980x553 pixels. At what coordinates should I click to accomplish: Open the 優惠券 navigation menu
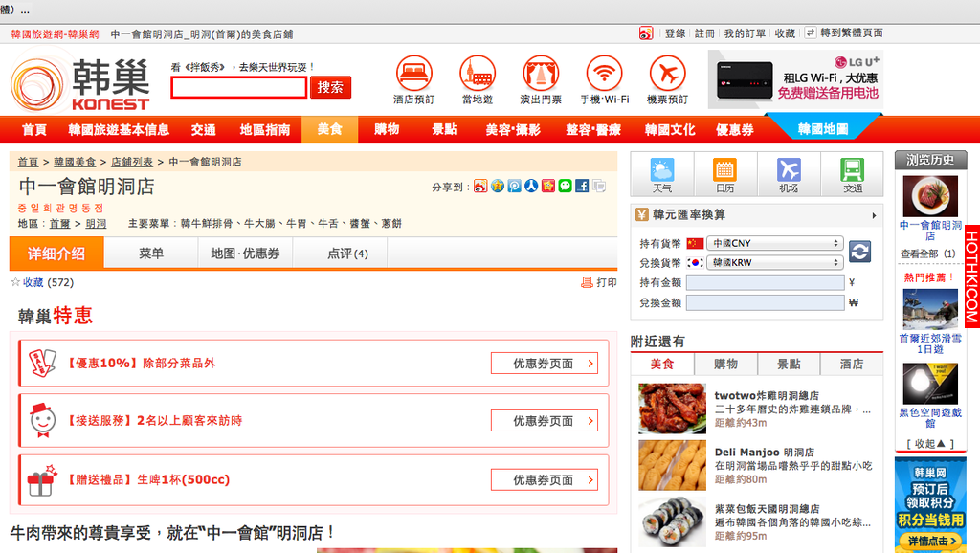pyautogui.click(x=735, y=129)
